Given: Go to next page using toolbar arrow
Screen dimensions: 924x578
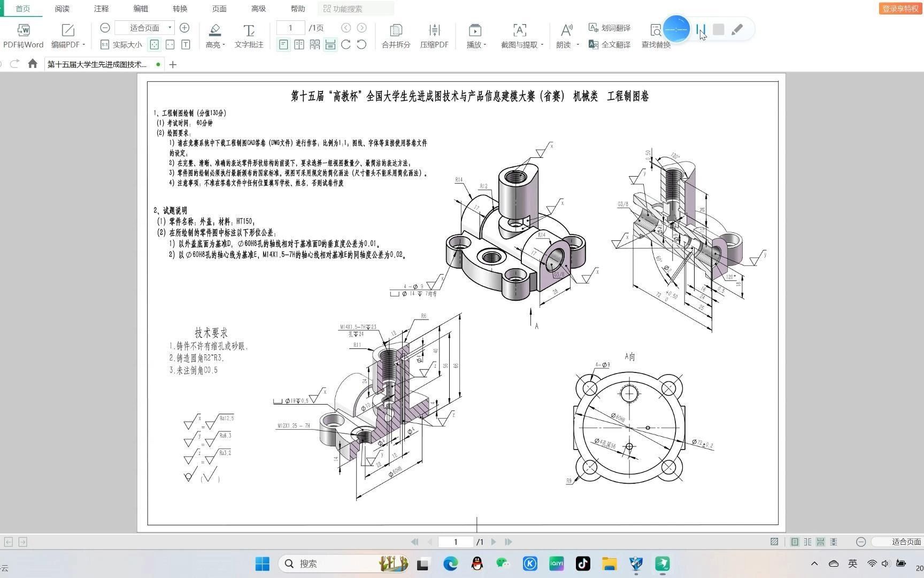Looking at the screenshot, I should (362, 28).
